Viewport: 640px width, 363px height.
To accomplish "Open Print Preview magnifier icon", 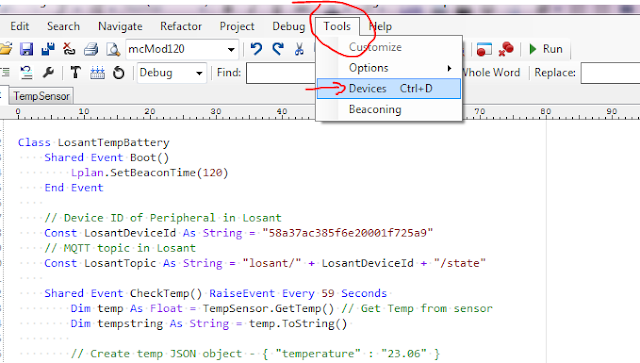I will 113,49.
